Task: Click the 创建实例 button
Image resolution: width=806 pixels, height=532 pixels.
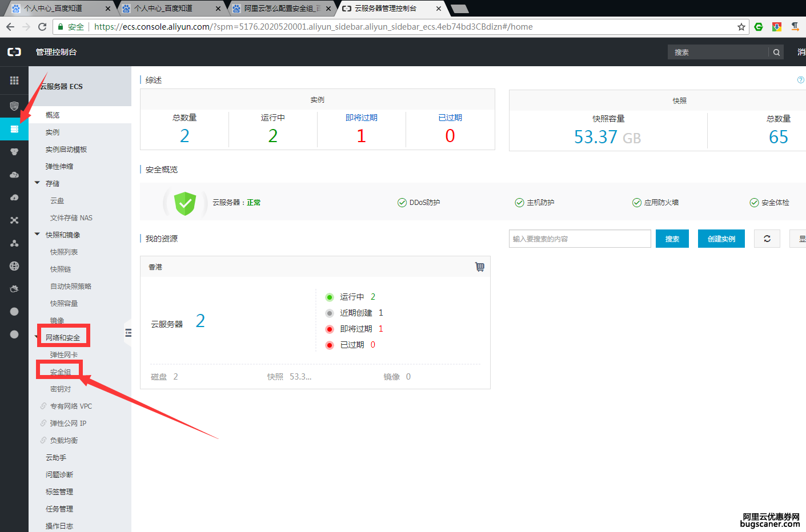Action: pos(721,239)
